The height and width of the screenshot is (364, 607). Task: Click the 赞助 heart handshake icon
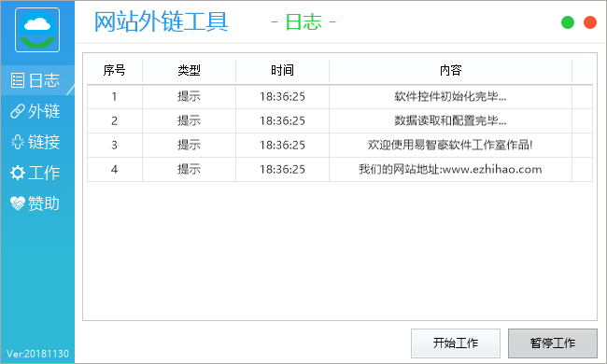coord(18,203)
